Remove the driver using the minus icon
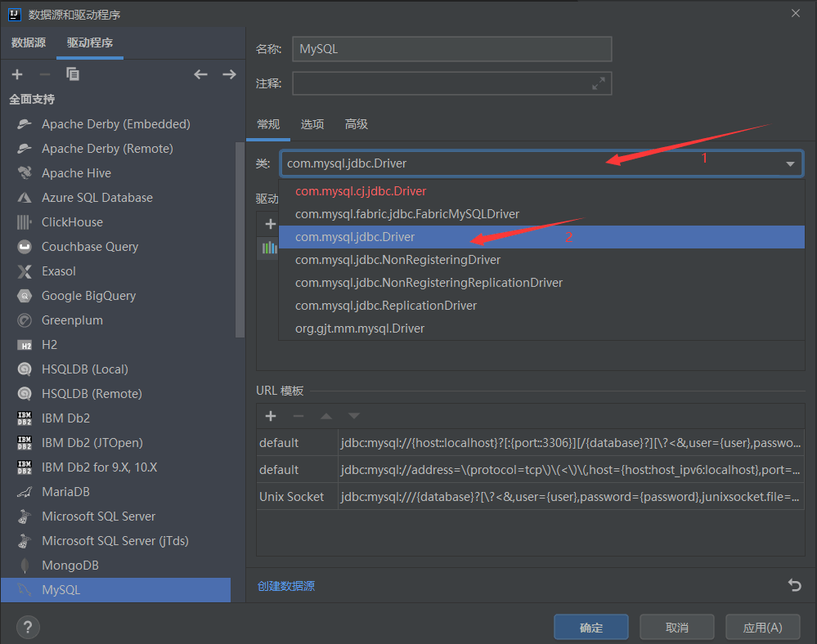The width and height of the screenshot is (817, 644). click(45, 74)
